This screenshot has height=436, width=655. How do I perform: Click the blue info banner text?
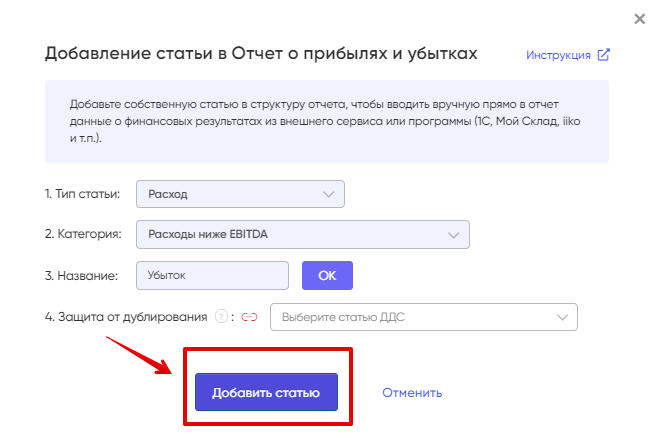point(325,121)
